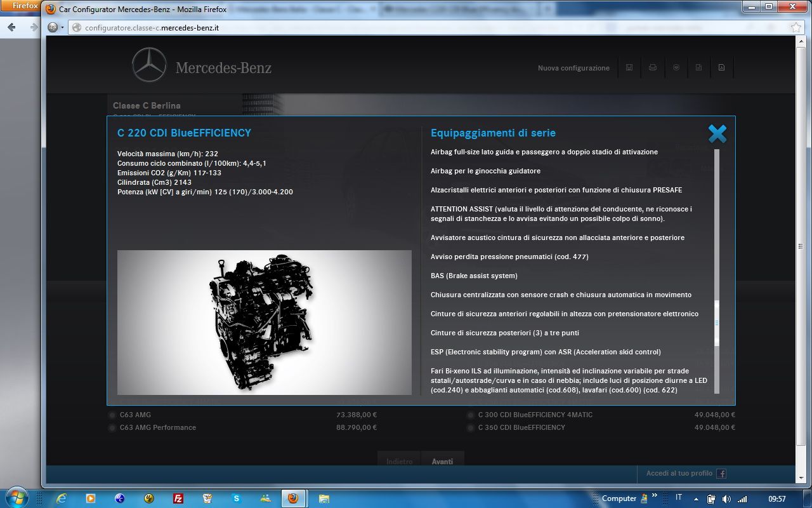Click the document icon beside the PDF icon
812x508 pixels.
click(x=698, y=67)
